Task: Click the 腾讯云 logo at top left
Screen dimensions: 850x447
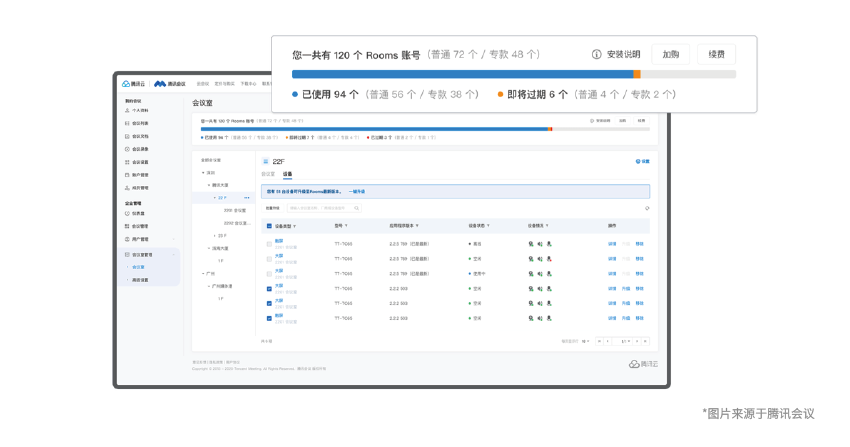Action: 133,84
